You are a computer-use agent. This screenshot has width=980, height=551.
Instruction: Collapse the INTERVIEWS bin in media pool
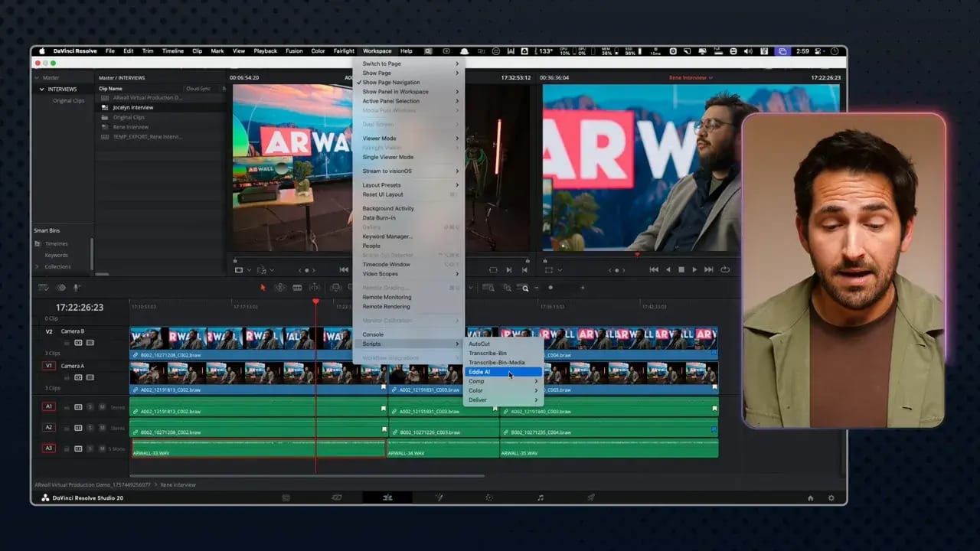[x=42, y=90]
